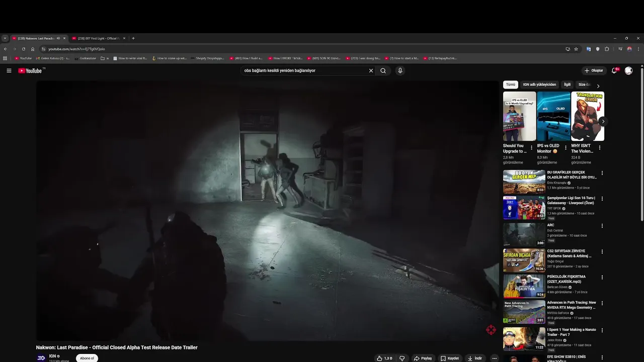Focus the YouTube search input field
Screen dimensions: 644x362
pos(304,71)
